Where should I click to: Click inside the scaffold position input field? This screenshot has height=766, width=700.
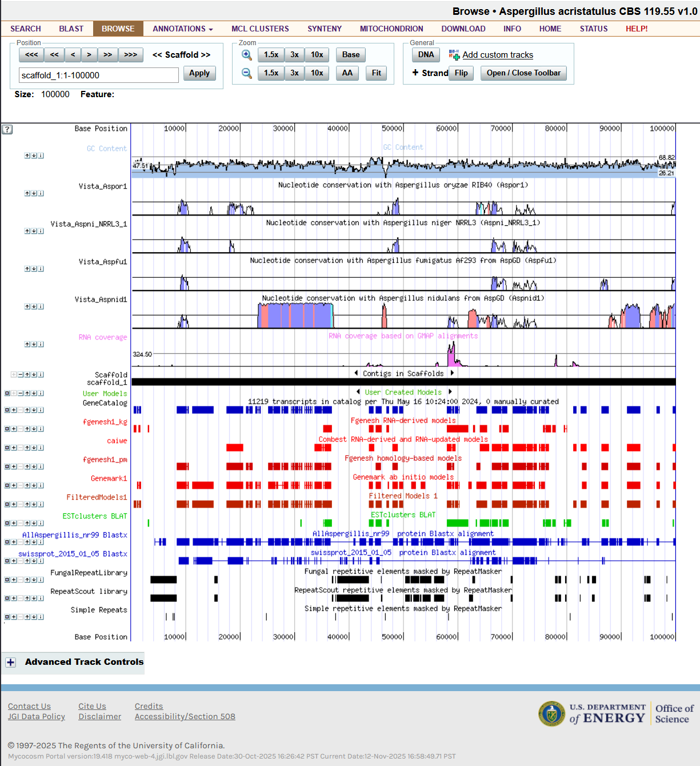click(97, 75)
